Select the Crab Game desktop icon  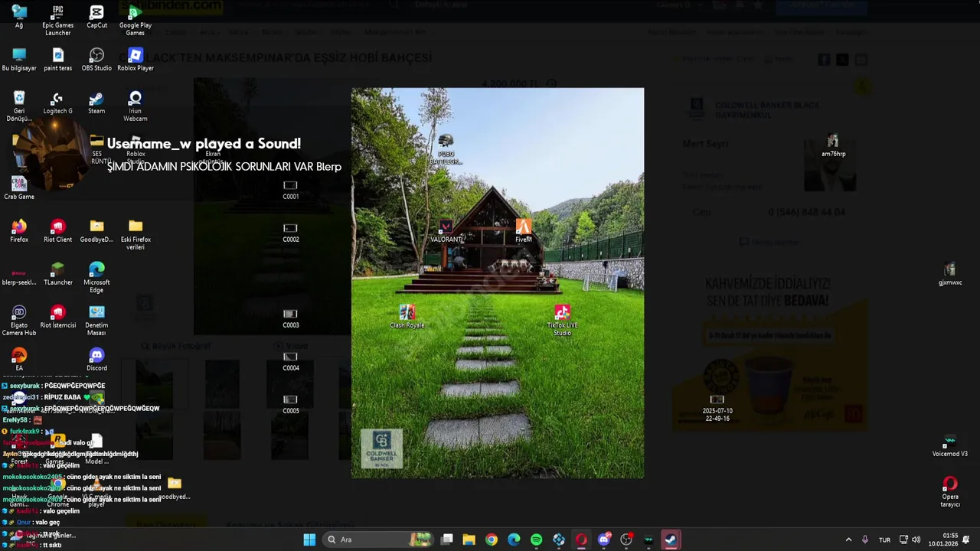coord(19,188)
